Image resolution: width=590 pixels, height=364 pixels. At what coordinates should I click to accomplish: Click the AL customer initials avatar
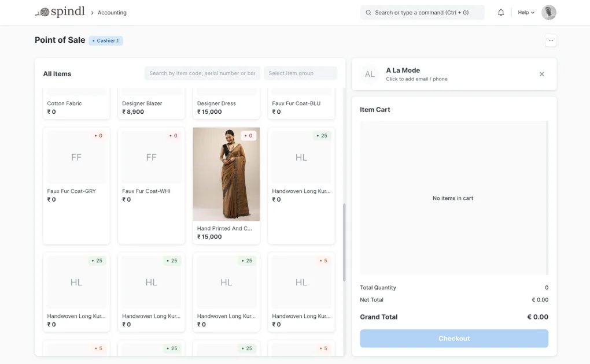(369, 74)
